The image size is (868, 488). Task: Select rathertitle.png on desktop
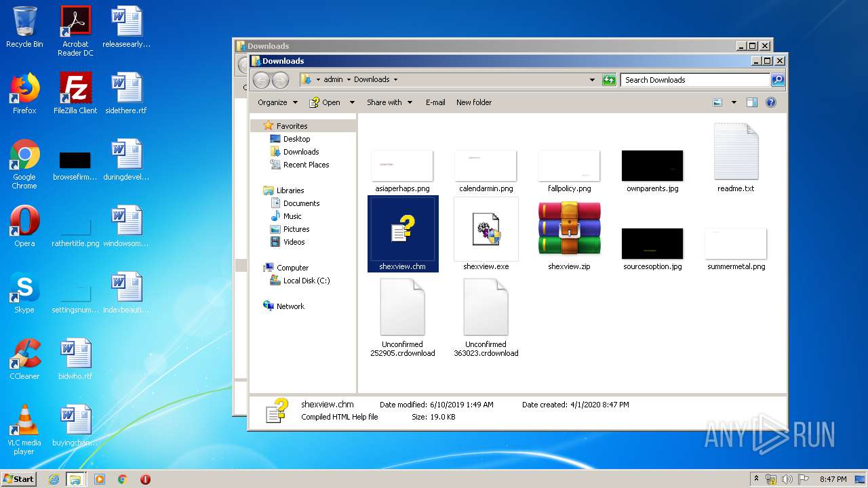click(x=75, y=230)
